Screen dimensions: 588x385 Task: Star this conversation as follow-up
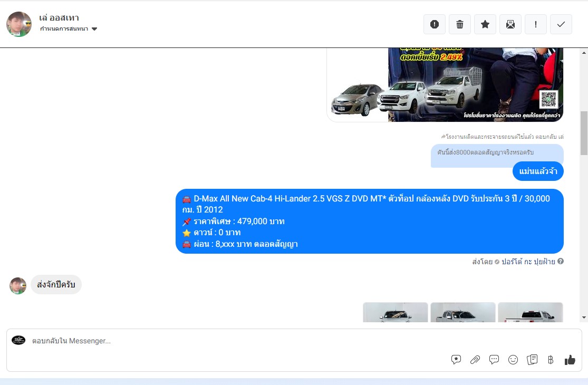point(485,24)
